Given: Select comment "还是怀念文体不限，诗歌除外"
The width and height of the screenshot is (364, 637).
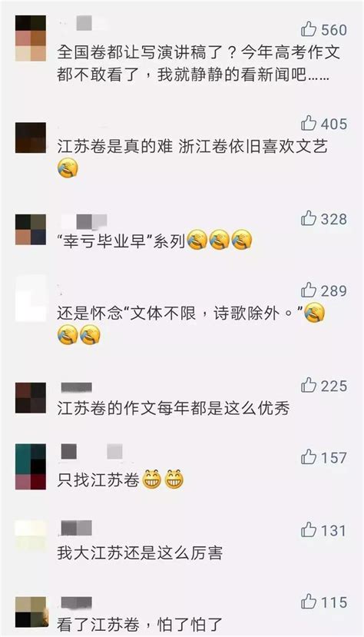Looking at the screenshot, I should [x=191, y=325].
